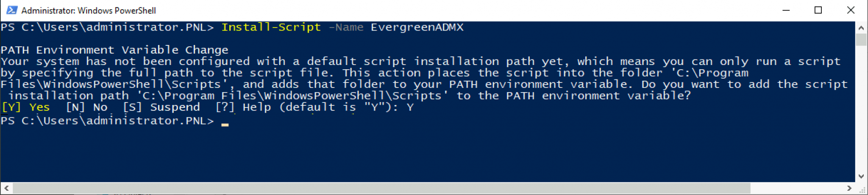Click the blinking cursor at the last prompt
The height and width of the screenshot is (195, 868).
(x=225, y=124)
